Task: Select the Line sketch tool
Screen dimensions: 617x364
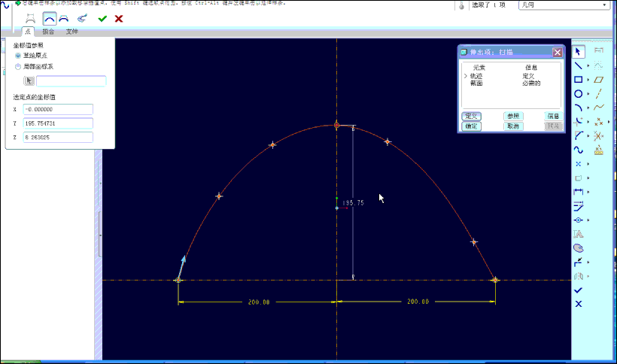Action: 578,65
